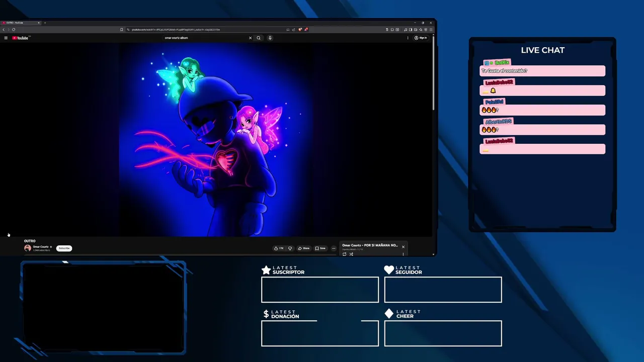The height and width of the screenshot is (362, 644).
Task: Click the music note extension icon
Action: (x=406, y=30)
